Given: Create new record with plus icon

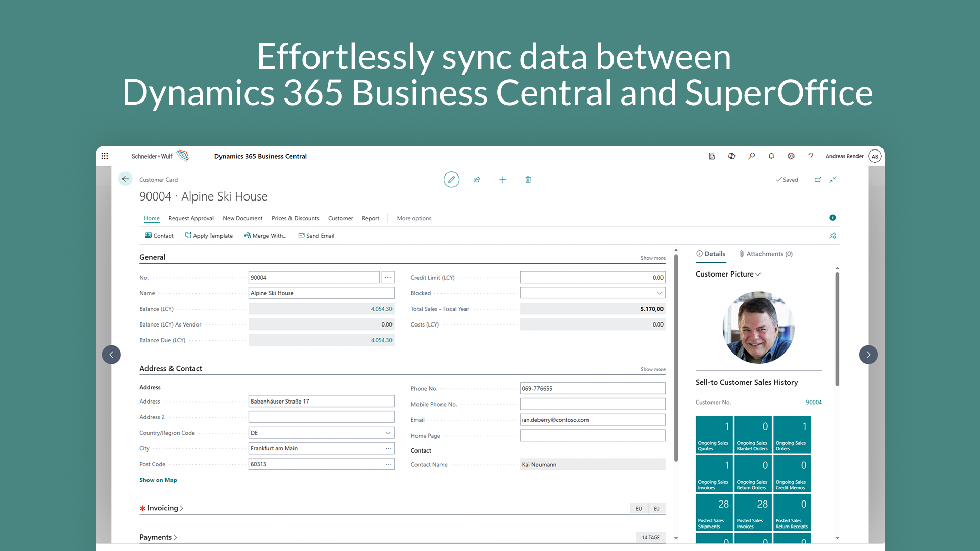Looking at the screenshot, I should click(503, 180).
